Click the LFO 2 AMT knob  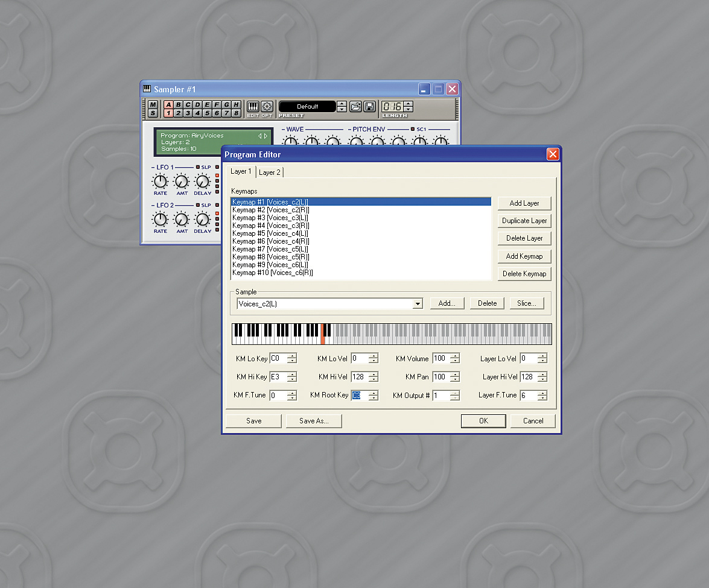(x=181, y=220)
